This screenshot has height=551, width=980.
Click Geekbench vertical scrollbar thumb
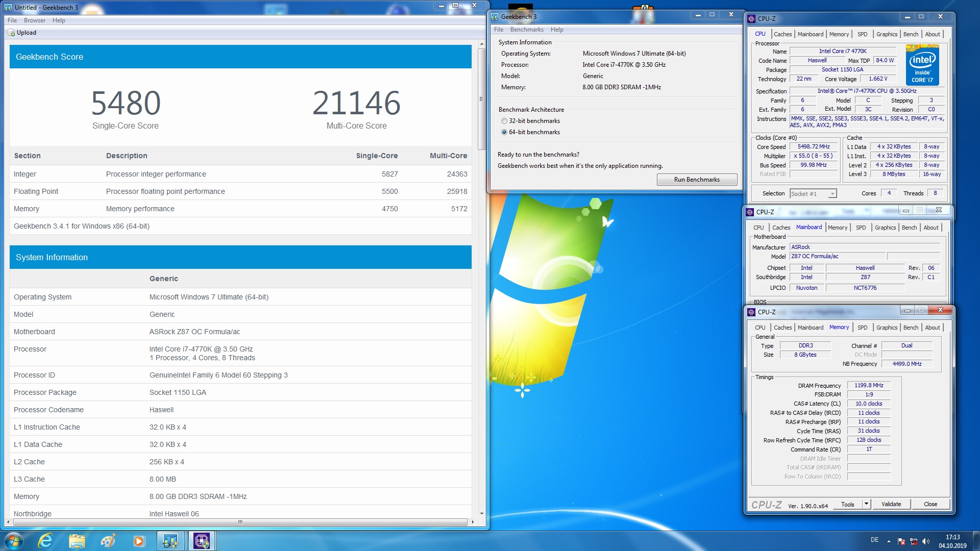pyautogui.click(x=481, y=99)
